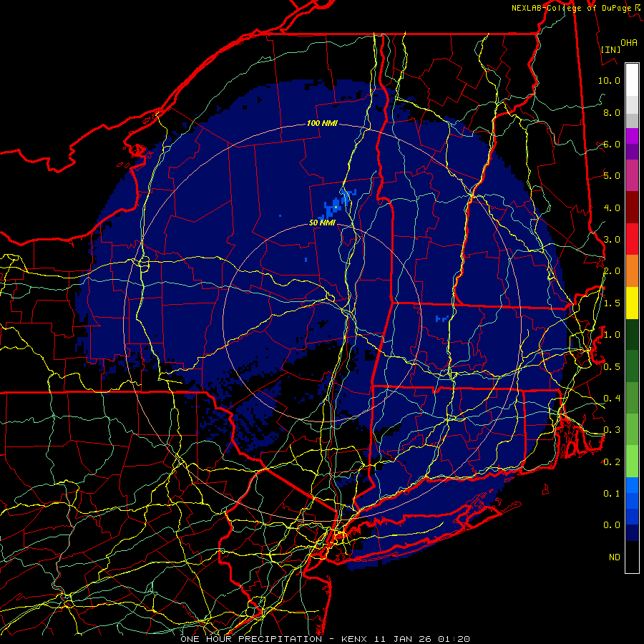Screen dimensions: 644x644
Task: Click the 0.4 legend value
Action: click(612, 399)
